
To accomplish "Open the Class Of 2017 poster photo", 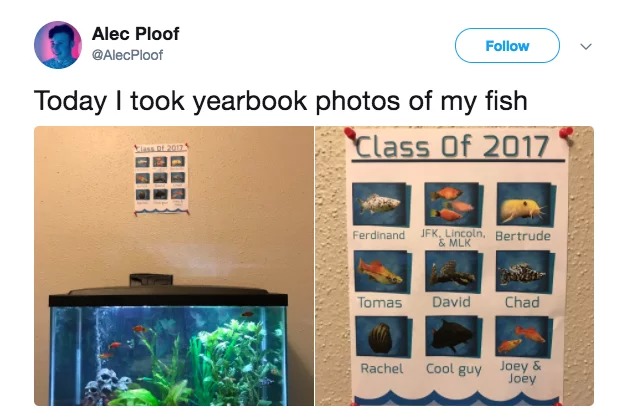I will (x=455, y=266).
